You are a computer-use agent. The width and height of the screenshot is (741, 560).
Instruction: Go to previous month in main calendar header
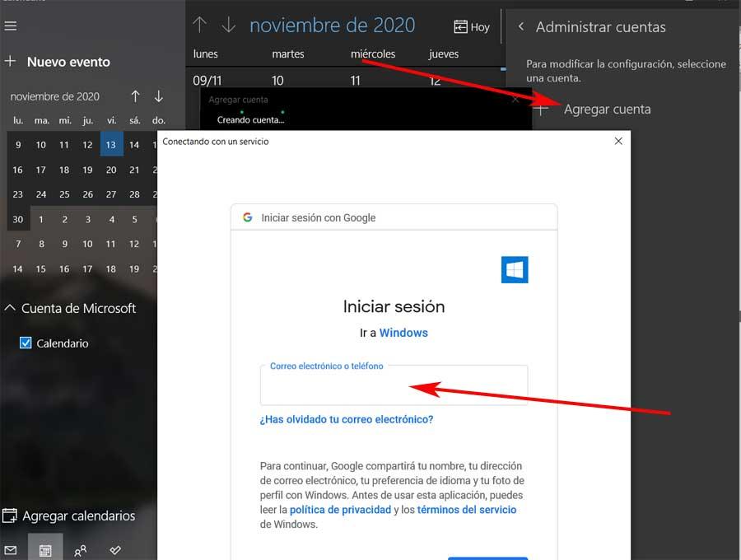tap(199, 25)
